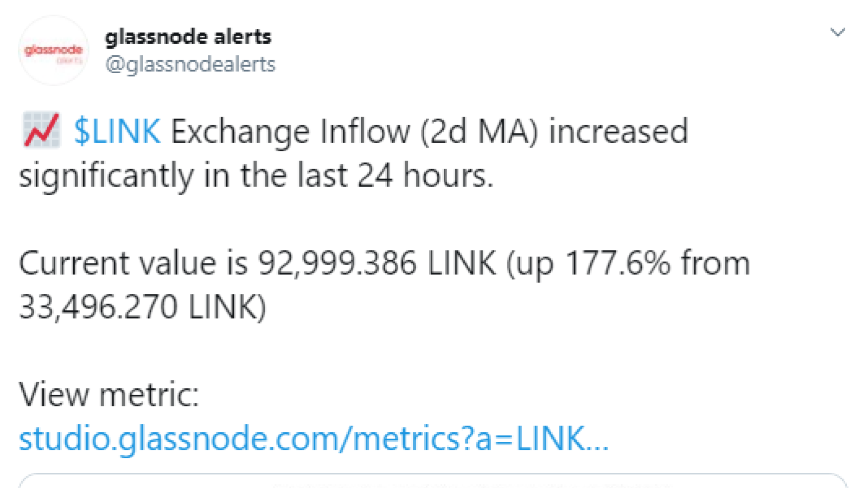Click the link preview card below the URL

(x=433, y=480)
